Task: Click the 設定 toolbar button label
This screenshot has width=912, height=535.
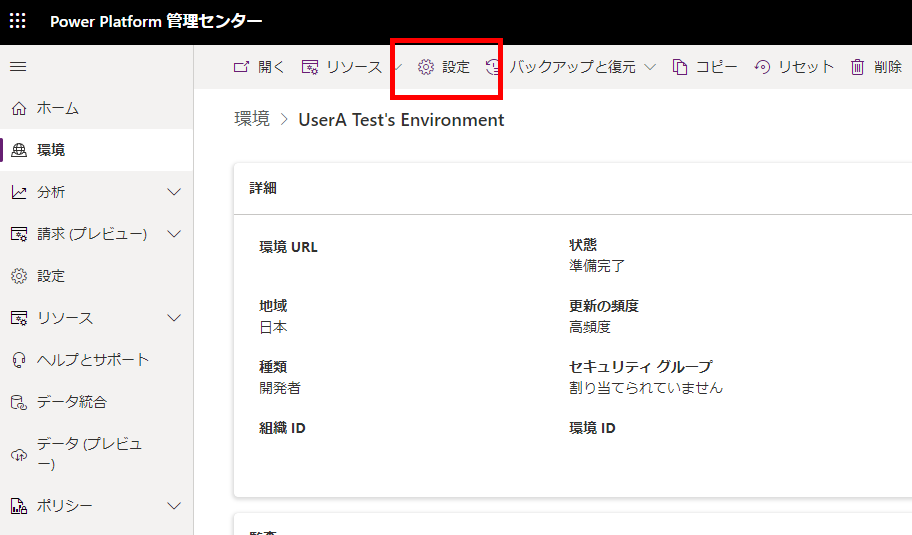Action: coord(456,67)
